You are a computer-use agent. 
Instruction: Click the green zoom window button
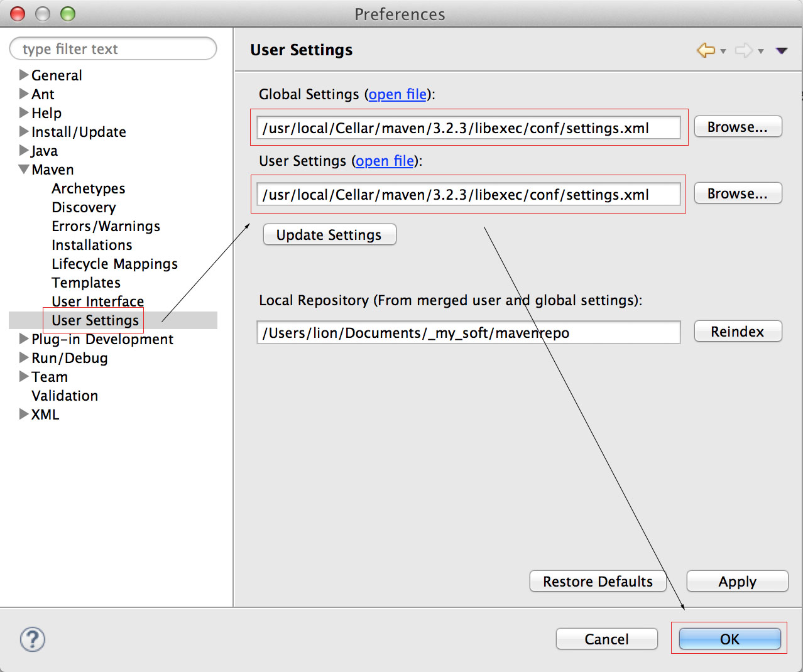68,14
